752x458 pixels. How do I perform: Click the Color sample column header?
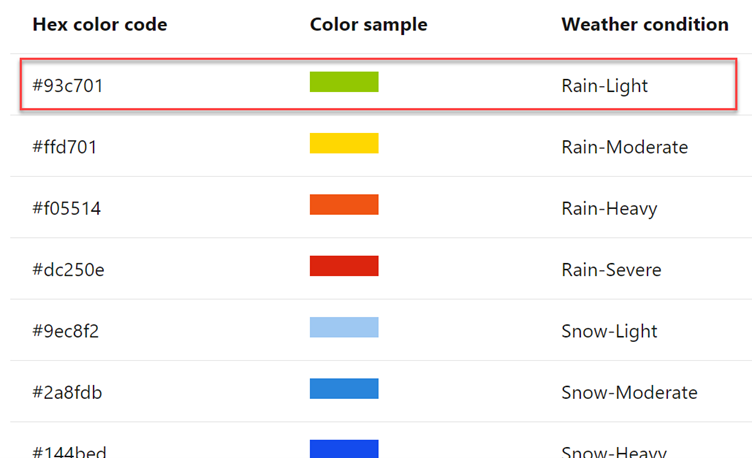point(368,24)
